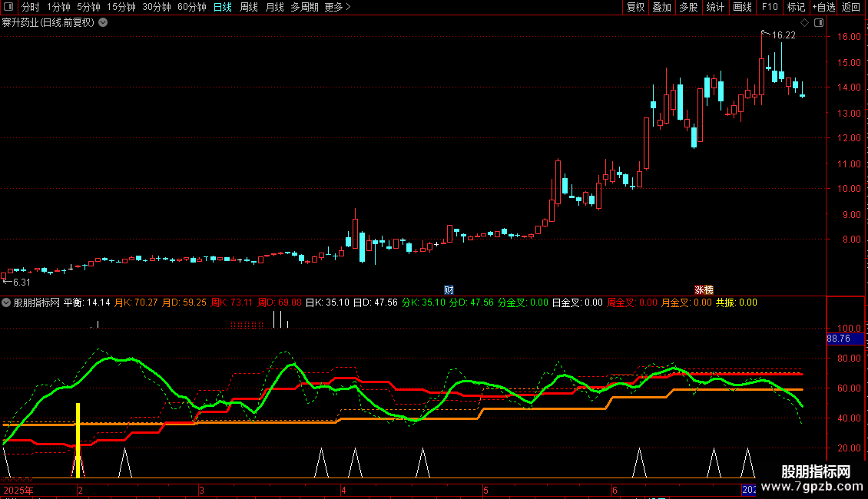The height and width of the screenshot is (499, 868).
Task: Click the 赛升药业(日线.前复权) chart title
Action: 48,23
